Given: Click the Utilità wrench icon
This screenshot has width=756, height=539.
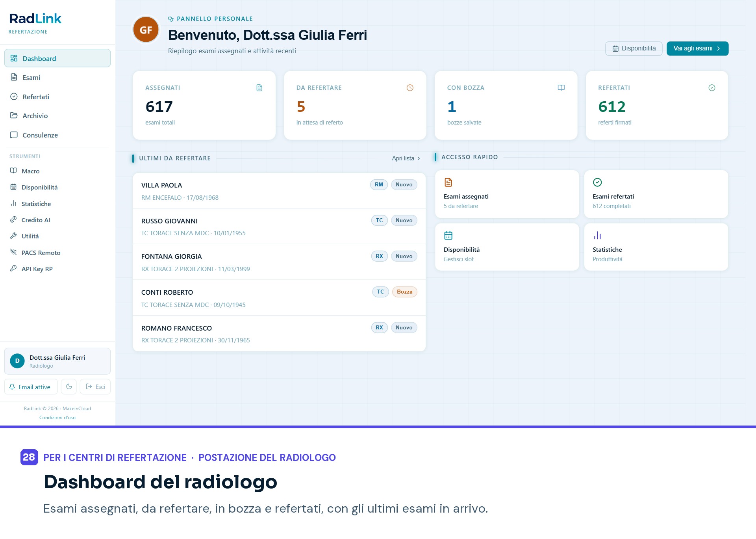Looking at the screenshot, I should coord(13,236).
